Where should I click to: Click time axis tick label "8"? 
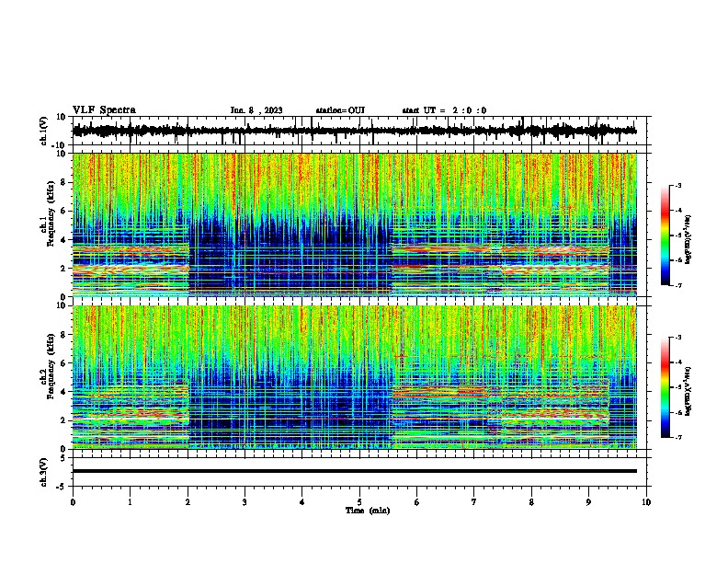coord(531,502)
